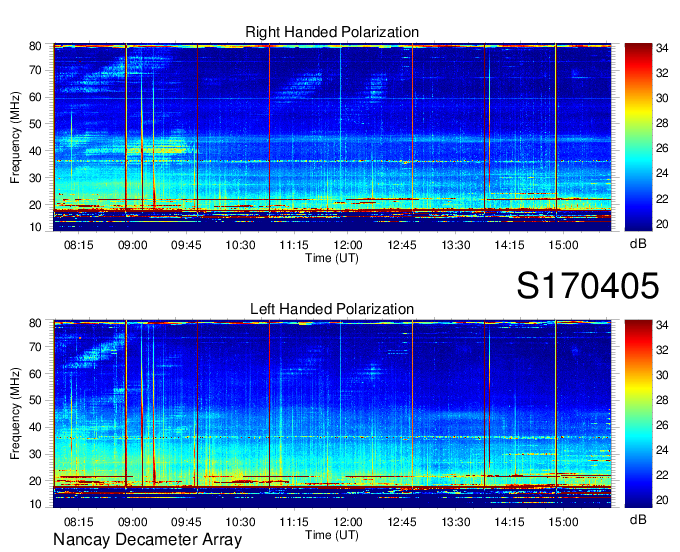Click the top spectrogram's color bar

coord(638,137)
